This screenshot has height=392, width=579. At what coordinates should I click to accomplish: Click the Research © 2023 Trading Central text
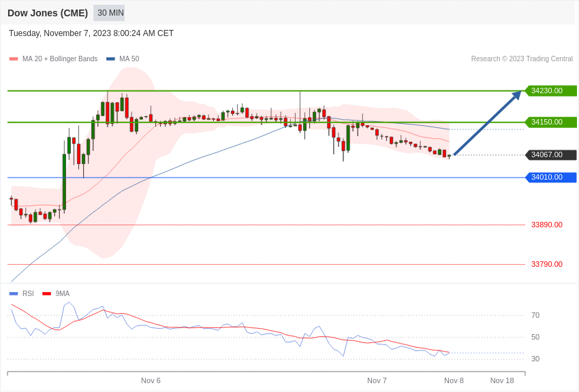522,59
